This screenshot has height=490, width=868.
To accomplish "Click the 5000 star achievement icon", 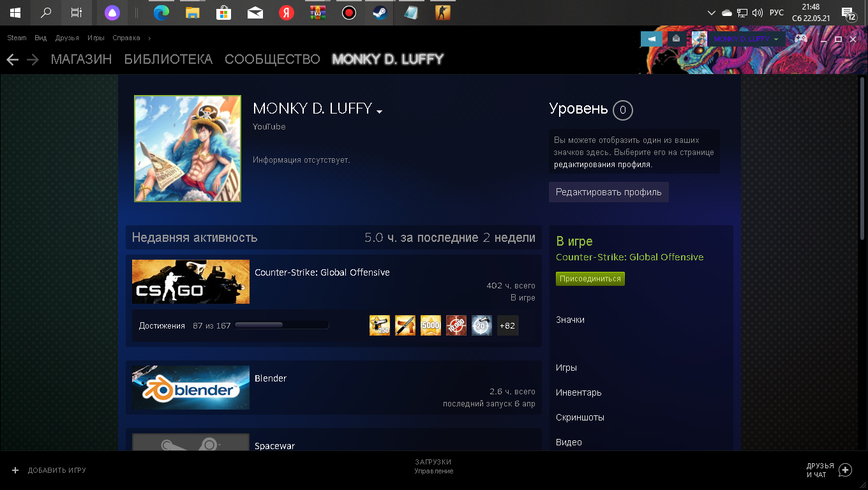I will (431, 325).
